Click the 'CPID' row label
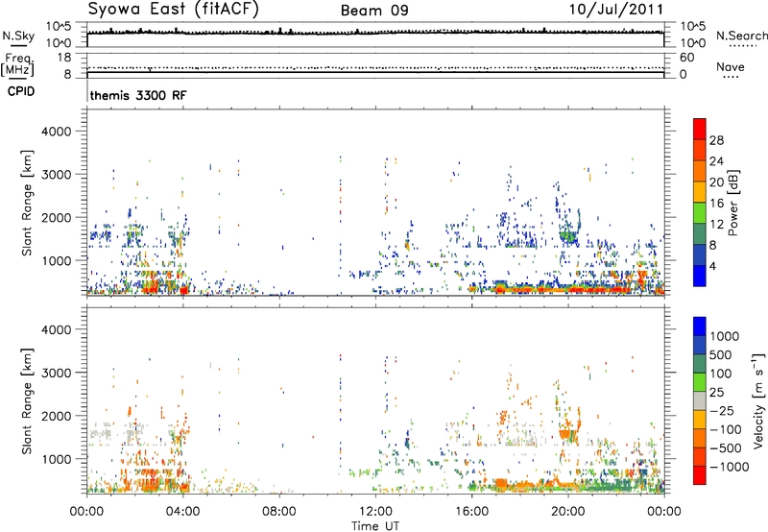This screenshot has height=532, width=768. pyautogui.click(x=22, y=95)
